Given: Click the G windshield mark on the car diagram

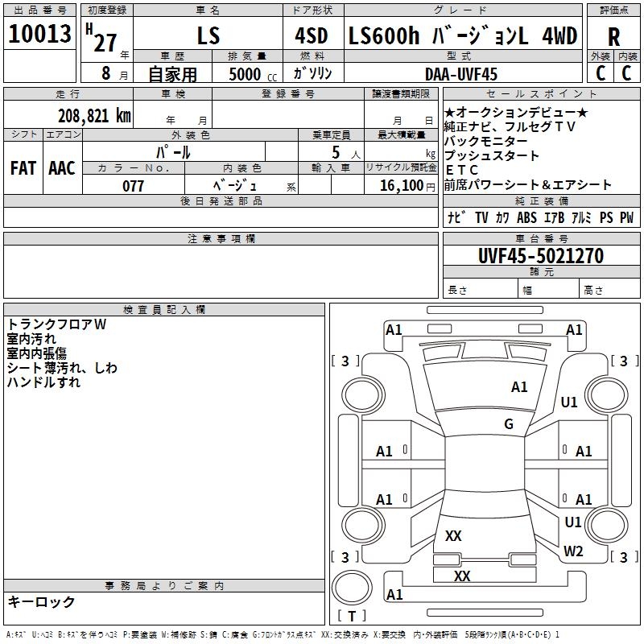Looking at the screenshot, I should [509, 424].
